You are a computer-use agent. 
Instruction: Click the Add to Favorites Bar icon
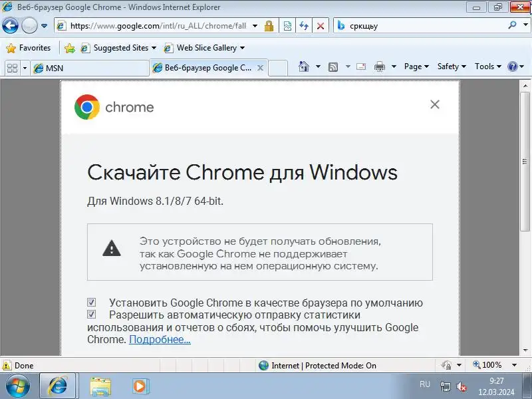70,48
